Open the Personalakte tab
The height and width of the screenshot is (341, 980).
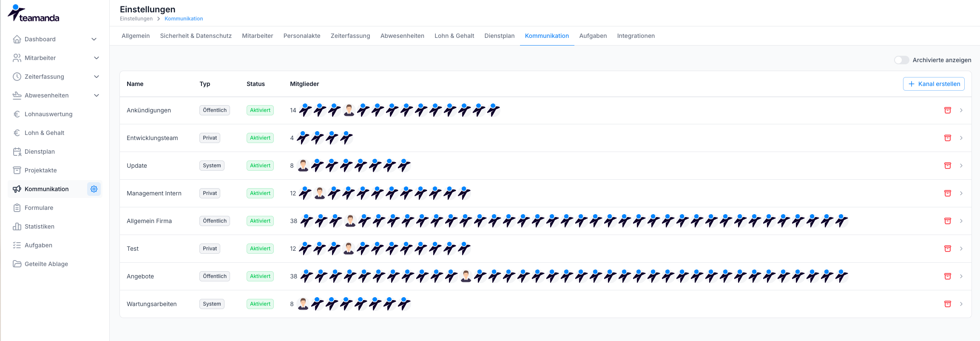(302, 36)
